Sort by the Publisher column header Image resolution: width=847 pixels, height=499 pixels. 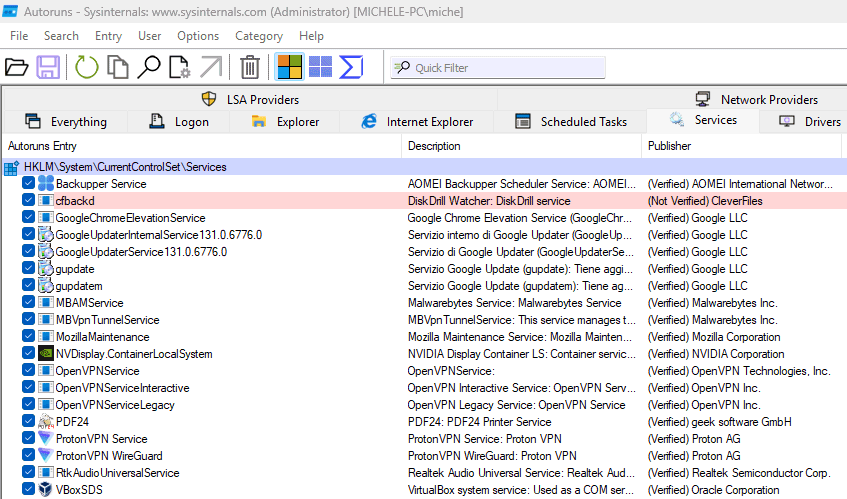[741, 146]
